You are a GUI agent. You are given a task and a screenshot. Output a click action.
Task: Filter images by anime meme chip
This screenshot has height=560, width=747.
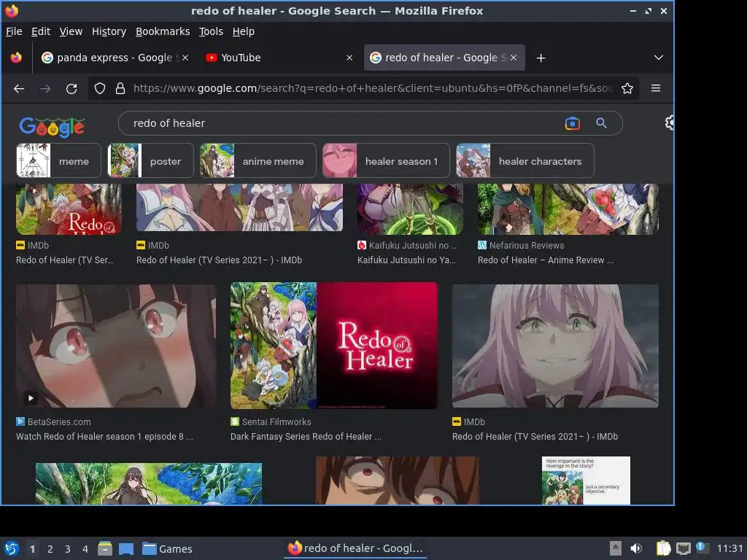point(258,161)
